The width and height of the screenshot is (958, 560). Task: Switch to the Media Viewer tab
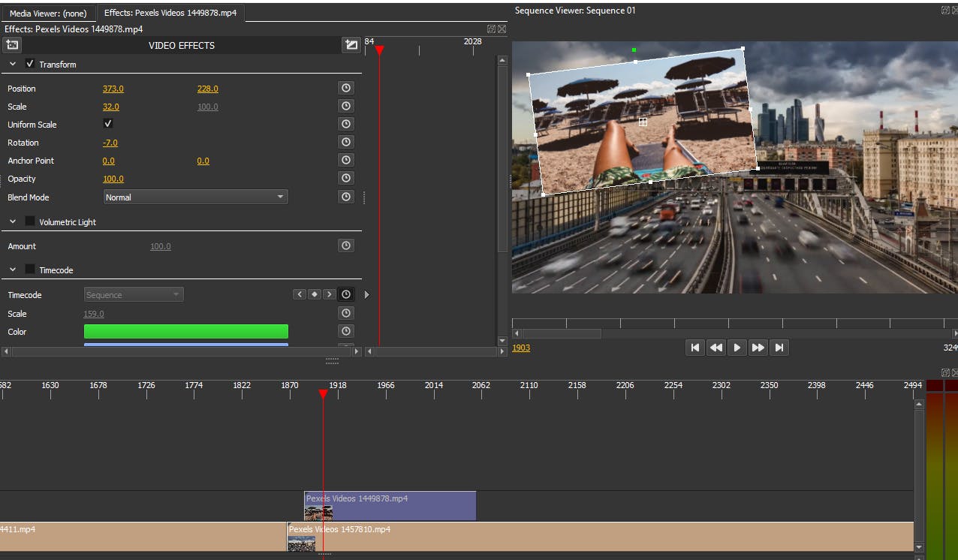click(x=48, y=14)
